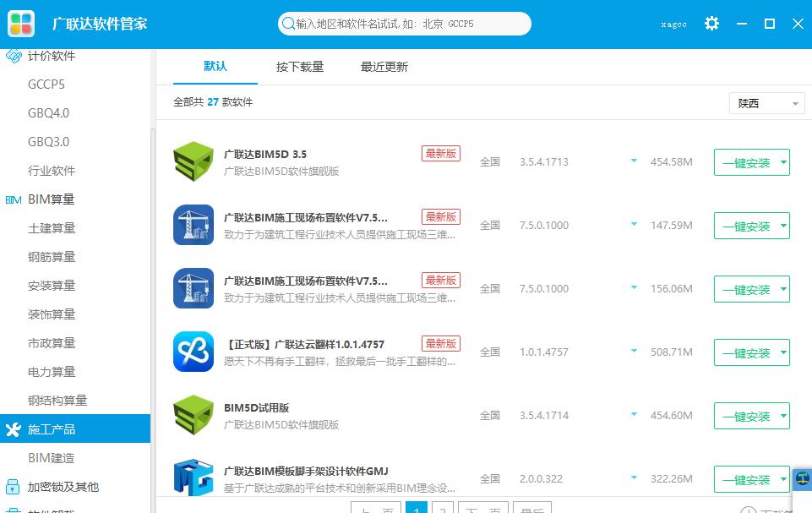The image size is (812, 513).
Task: Click the search input field
Action: pyautogui.click(x=405, y=24)
